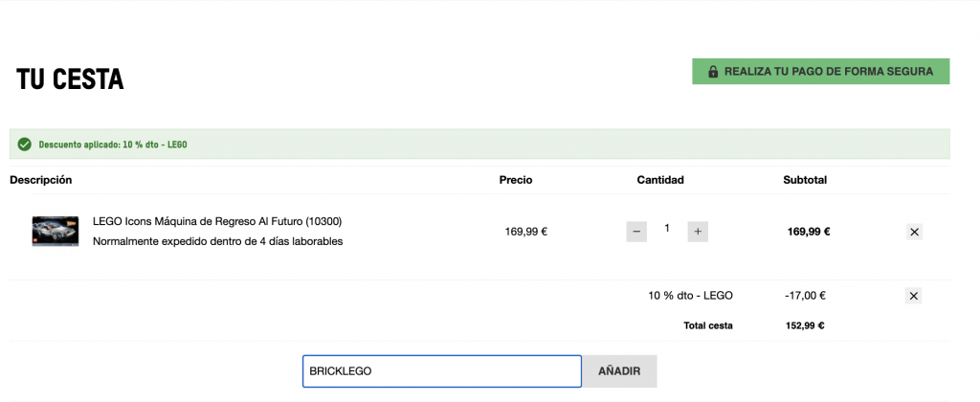Click the Descripción column header

coord(41,180)
